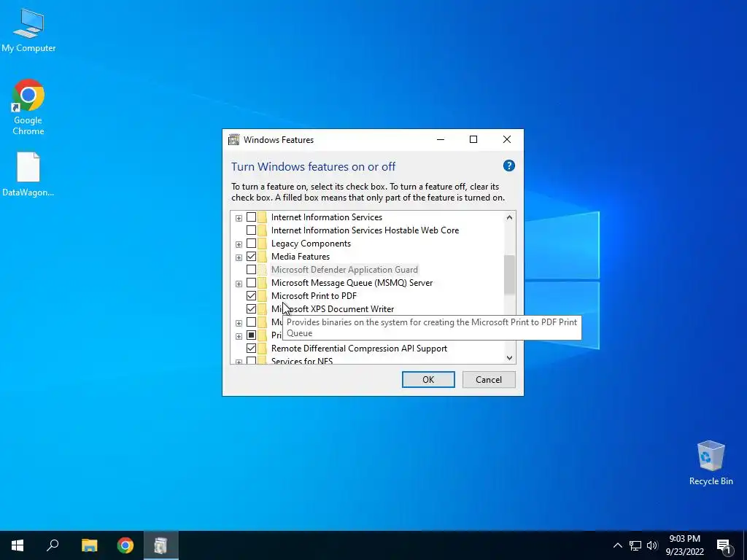747x560 pixels.
Task: Open the Windows Start menu
Action: 18,545
